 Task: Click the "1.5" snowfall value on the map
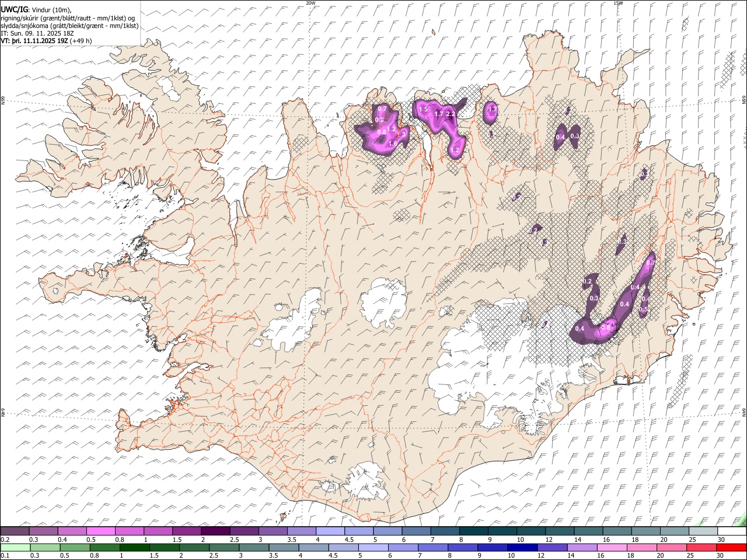[x=424, y=109]
